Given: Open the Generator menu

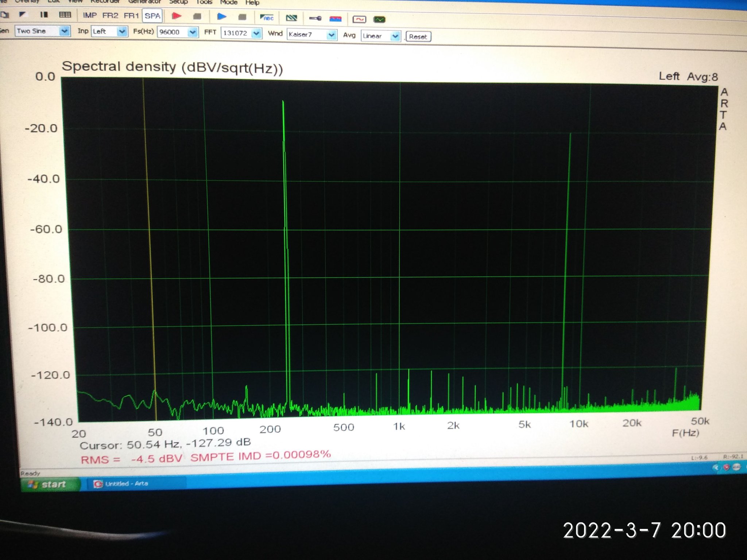Looking at the screenshot, I should click(x=144, y=2).
